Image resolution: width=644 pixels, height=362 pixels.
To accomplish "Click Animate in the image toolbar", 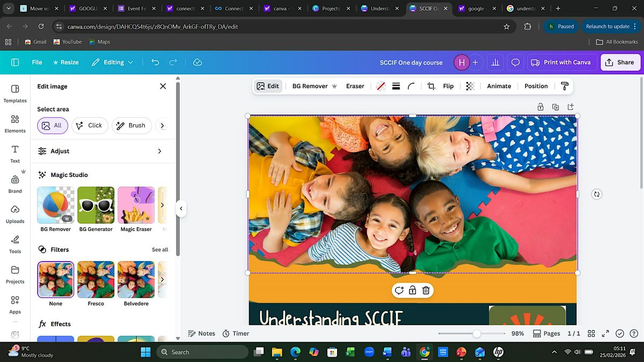I will pyautogui.click(x=499, y=86).
